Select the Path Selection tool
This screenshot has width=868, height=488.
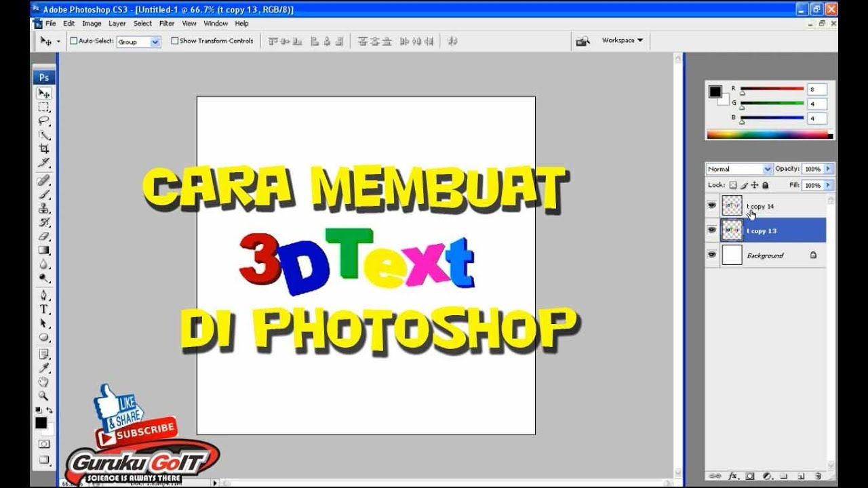44,323
